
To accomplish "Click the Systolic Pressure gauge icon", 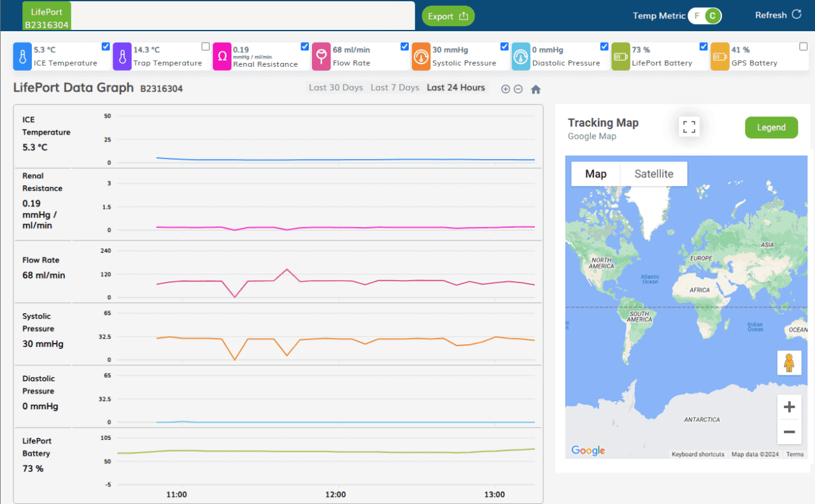I will pyautogui.click(x=422, y=57).
